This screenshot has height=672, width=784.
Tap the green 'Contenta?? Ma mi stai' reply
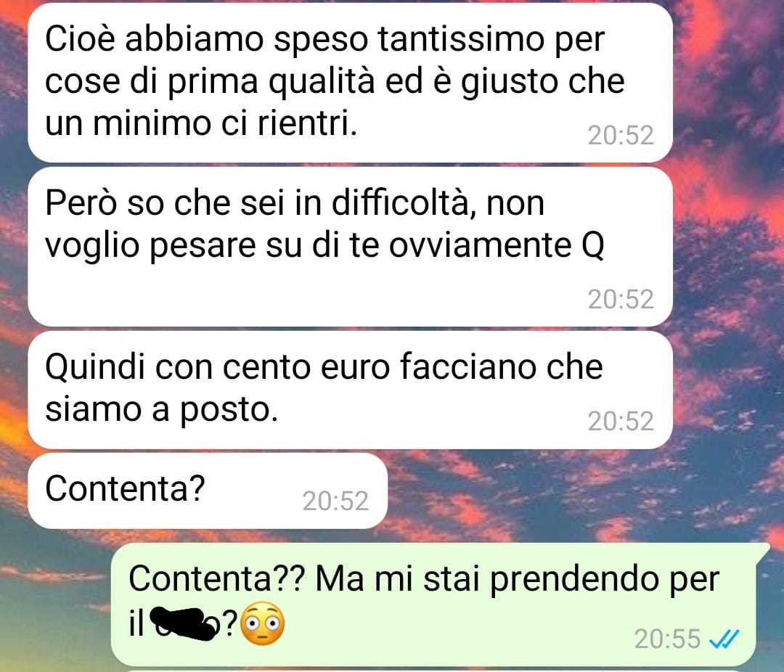click(434, 604)
